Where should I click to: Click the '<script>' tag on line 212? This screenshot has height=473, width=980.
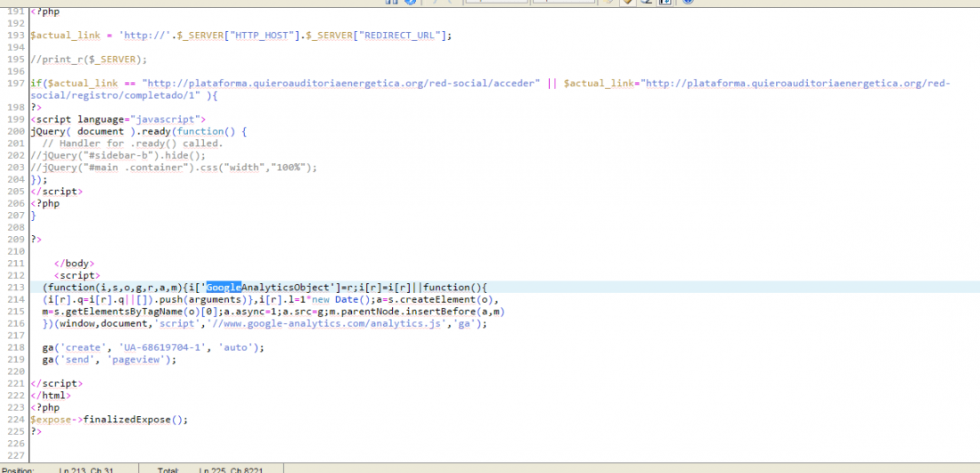click(77, 275)
